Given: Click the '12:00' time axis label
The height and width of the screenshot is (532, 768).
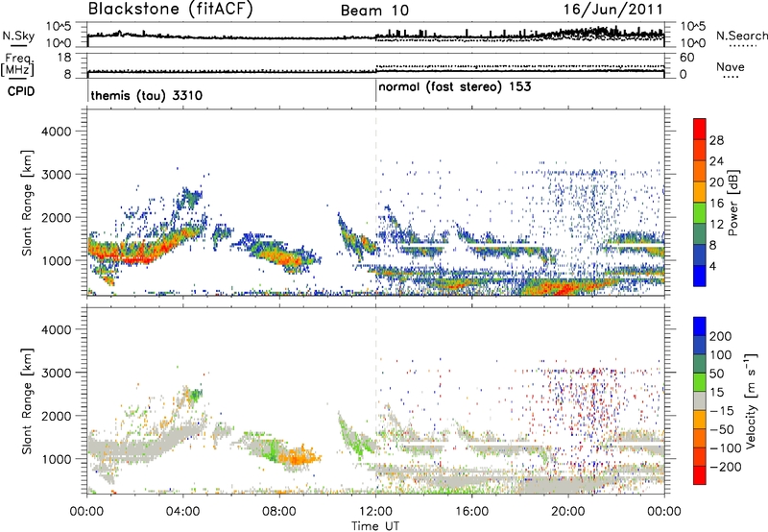Looking at the screenshot, I should coord(375,512).
